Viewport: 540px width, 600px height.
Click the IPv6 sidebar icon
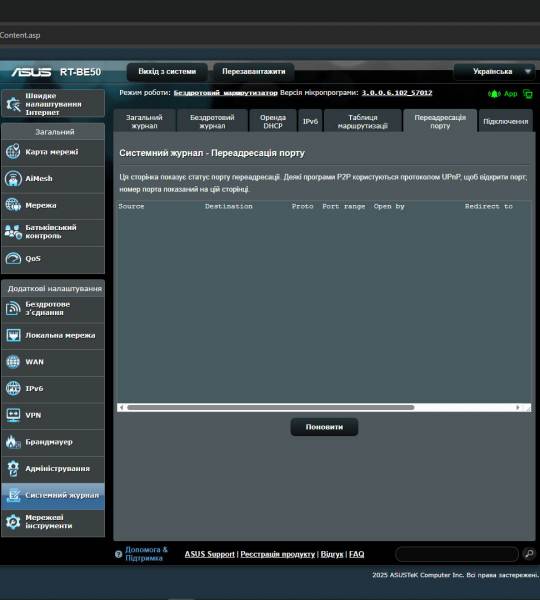coord(13,388)
